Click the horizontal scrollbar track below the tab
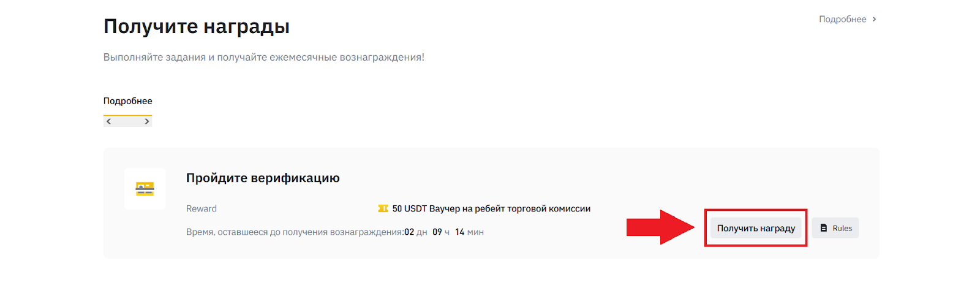 coord(127,121)
